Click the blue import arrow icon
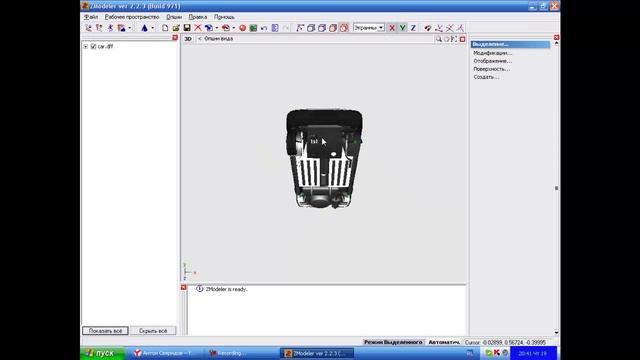This screenshot has width=640, height=360. 209,28
